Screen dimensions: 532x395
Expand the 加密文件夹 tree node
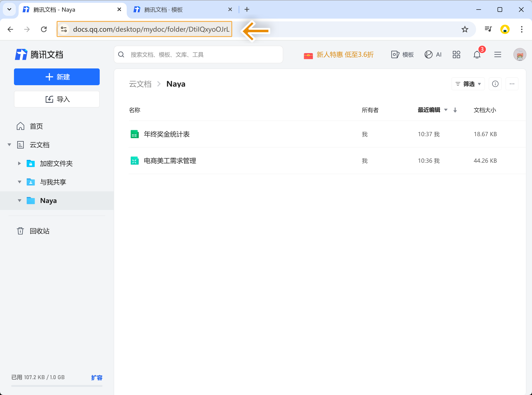19,164
